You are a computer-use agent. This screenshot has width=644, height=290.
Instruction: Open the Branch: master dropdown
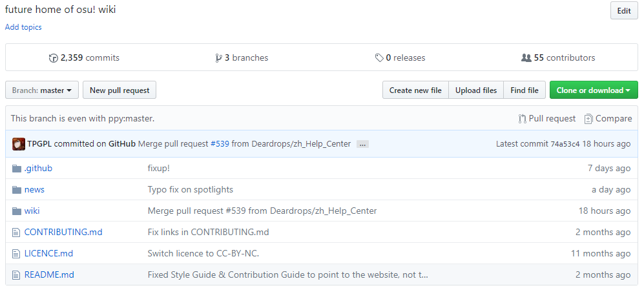point(42,90)
